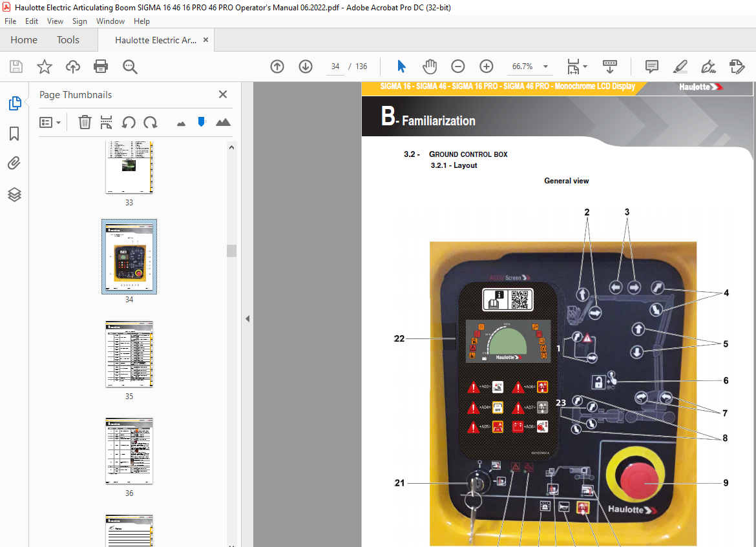Open the Bookmarks panel icon
Viewport: 756px width, 547px height.
[x=14, y=134]
